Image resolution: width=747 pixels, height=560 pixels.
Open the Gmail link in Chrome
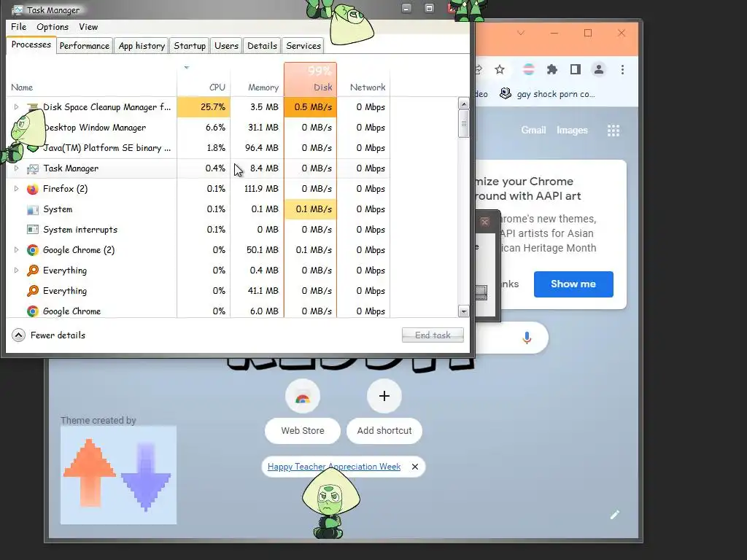click(x=533, y=130)
